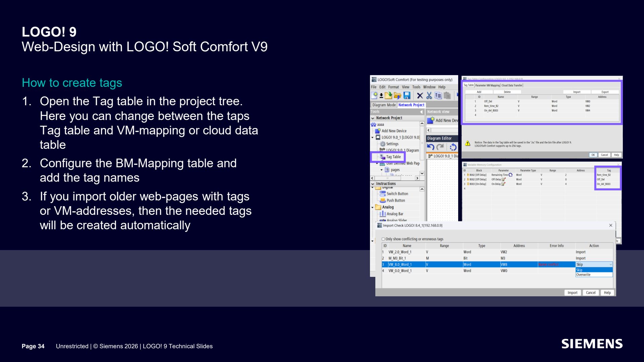
Task: Click the Save floppy disk icon
Action: [x=407, y=96]
